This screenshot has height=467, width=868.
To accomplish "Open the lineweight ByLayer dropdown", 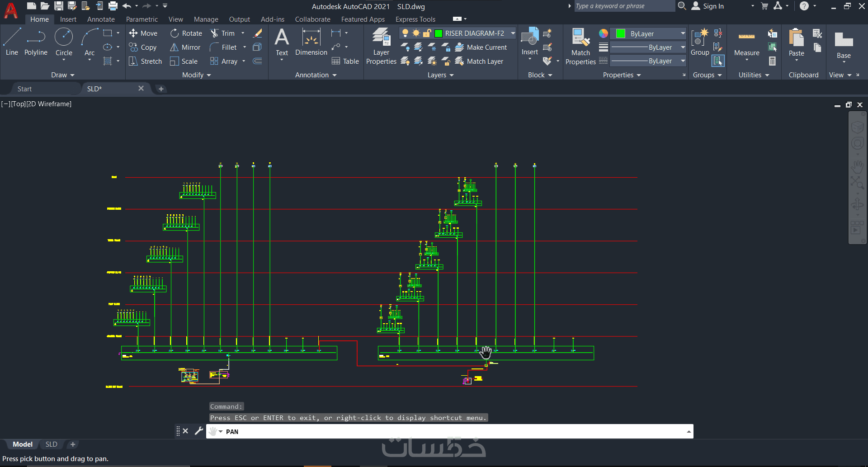I will (683, 47).
